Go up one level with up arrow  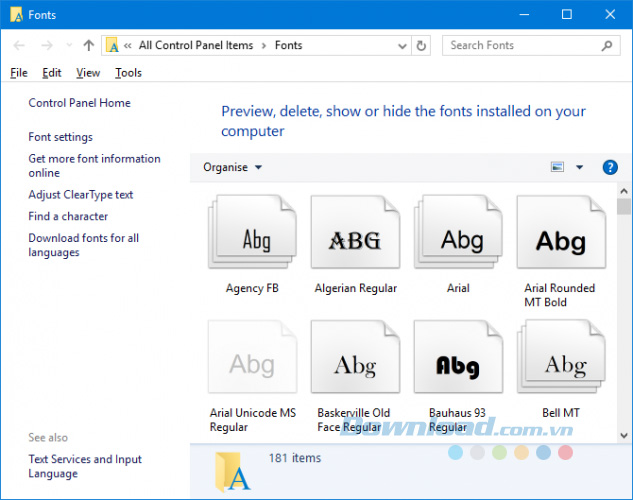point(88,45)
